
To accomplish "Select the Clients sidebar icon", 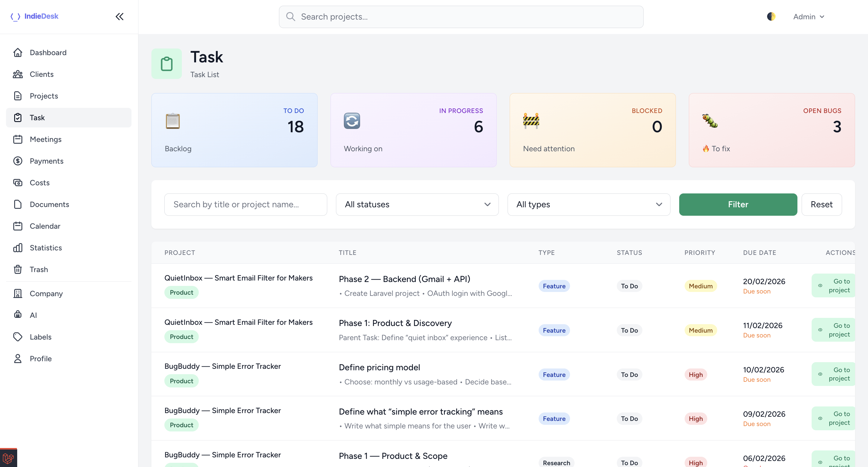I will [18, 74].
